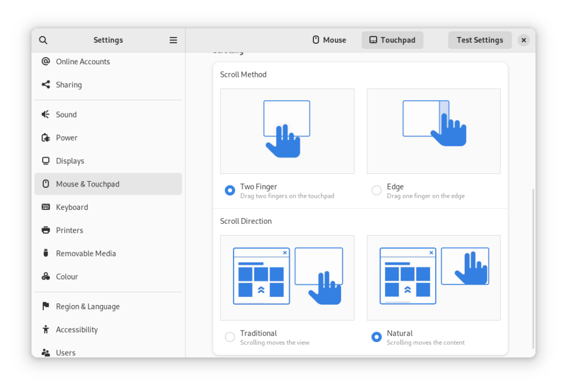Click the Removable Media icon
Image resolution: width=567 pixels, height=392 pixels.
point(46,253)
